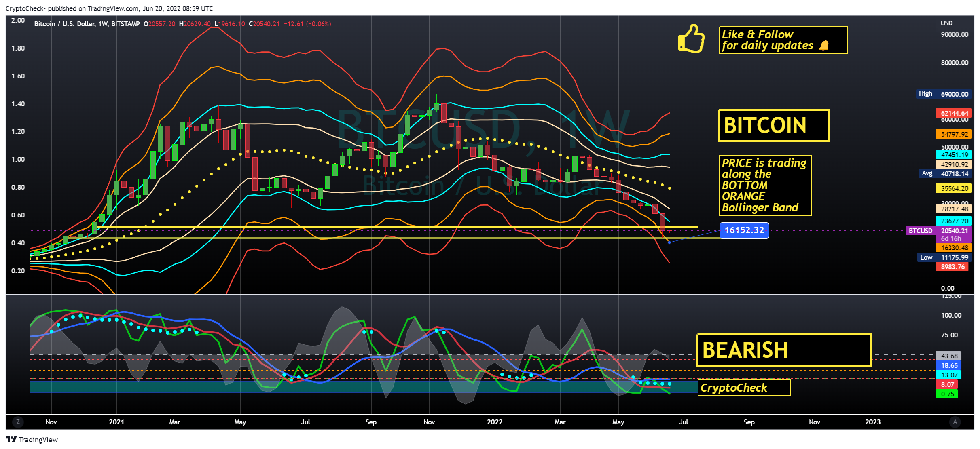Click the grey 43.68 indicator value
Screen dimensions: 980x449
coord(948,356)
